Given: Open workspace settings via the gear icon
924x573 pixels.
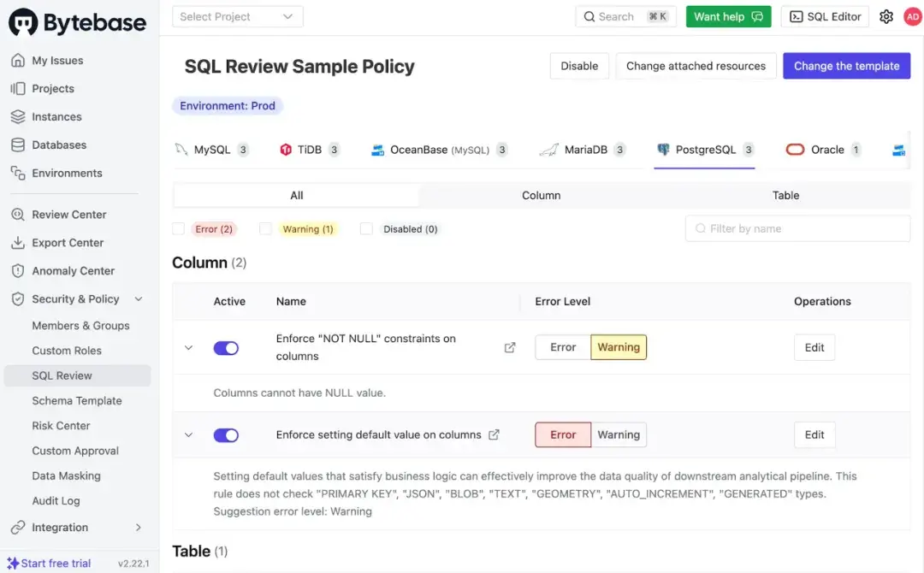Looking at the screenshot, I should pyautogui.click(x=886, y=16).
